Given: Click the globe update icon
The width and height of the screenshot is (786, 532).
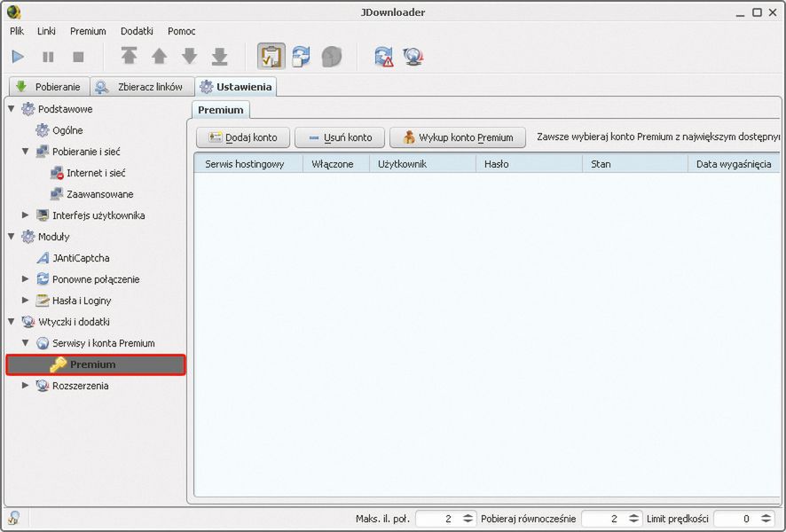Looking at the screenshot, I should (x=413, y=57).
